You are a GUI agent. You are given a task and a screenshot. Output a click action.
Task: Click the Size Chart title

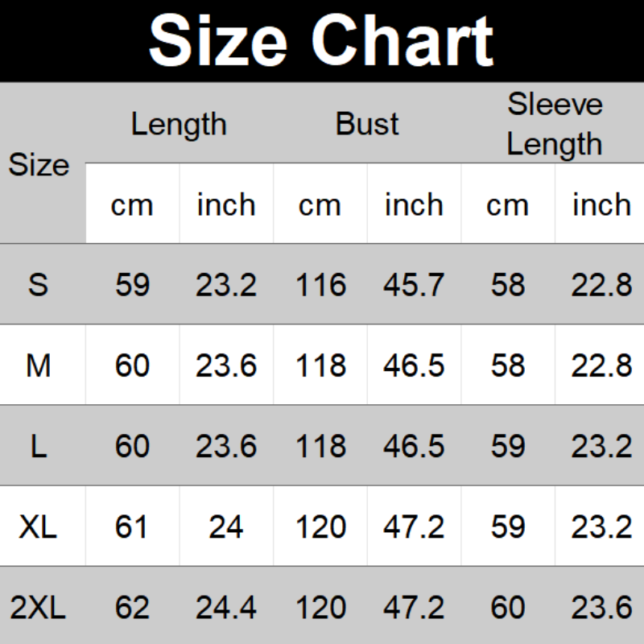(x=321, y=40)
